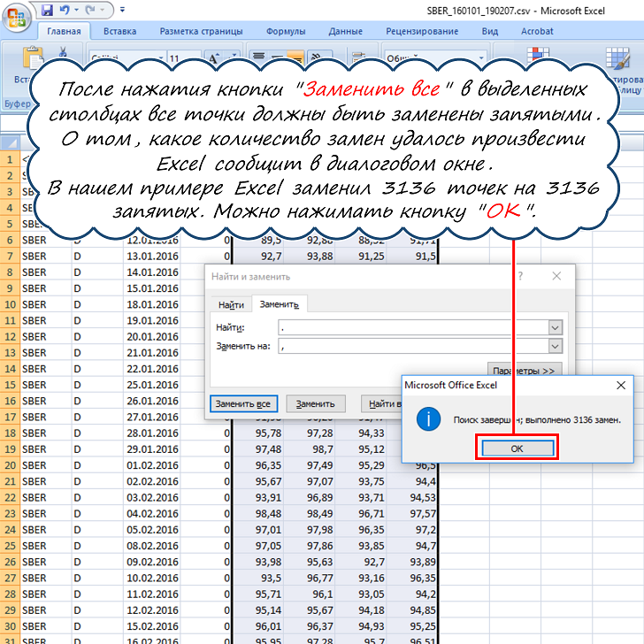Click the select-all corner of the sheet

pyautogui.click(x=11, y=143)
